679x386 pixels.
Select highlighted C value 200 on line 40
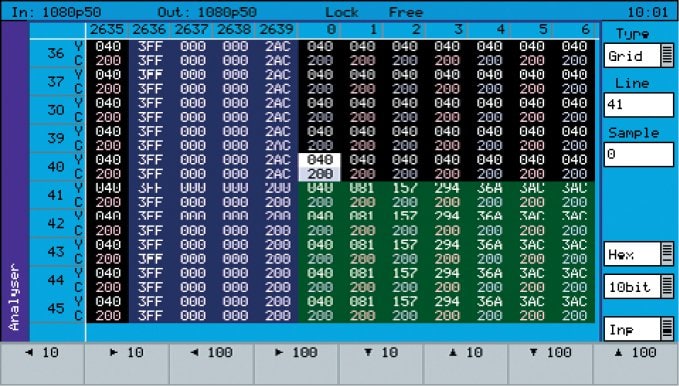tap(320, 174)
